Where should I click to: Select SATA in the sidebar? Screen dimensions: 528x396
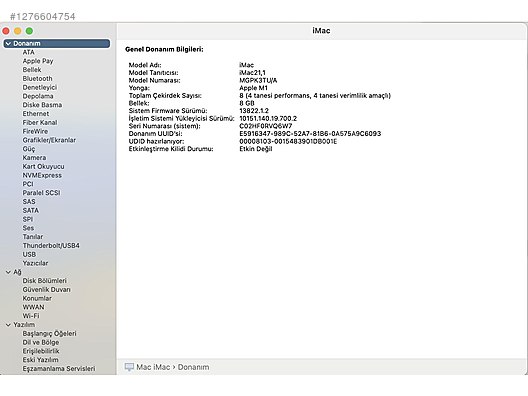pyautogui.click(x=31, y=210)
